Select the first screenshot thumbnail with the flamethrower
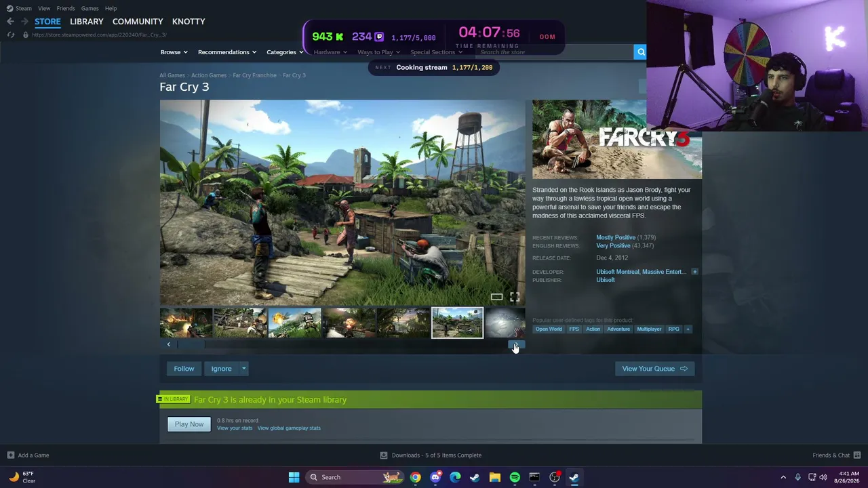The height and width of the screenshot is (488, 868). pyautogui.click(x=186, y=323)
